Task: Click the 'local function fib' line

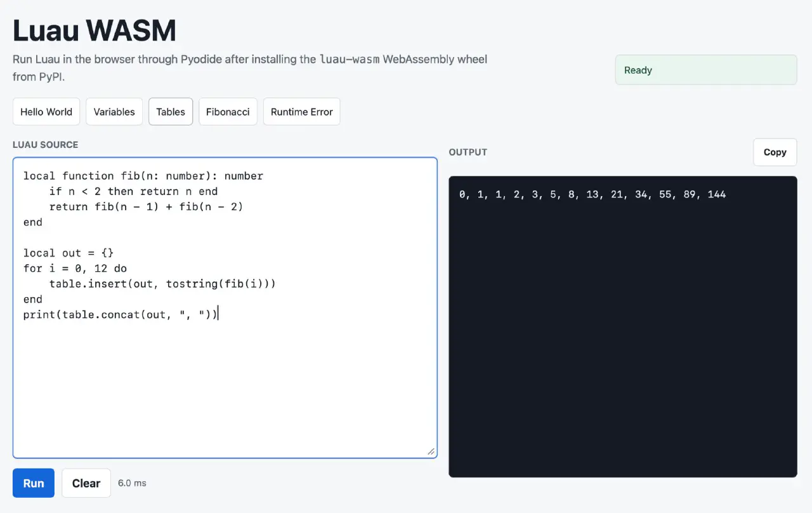Action: (x=143, y=176)
